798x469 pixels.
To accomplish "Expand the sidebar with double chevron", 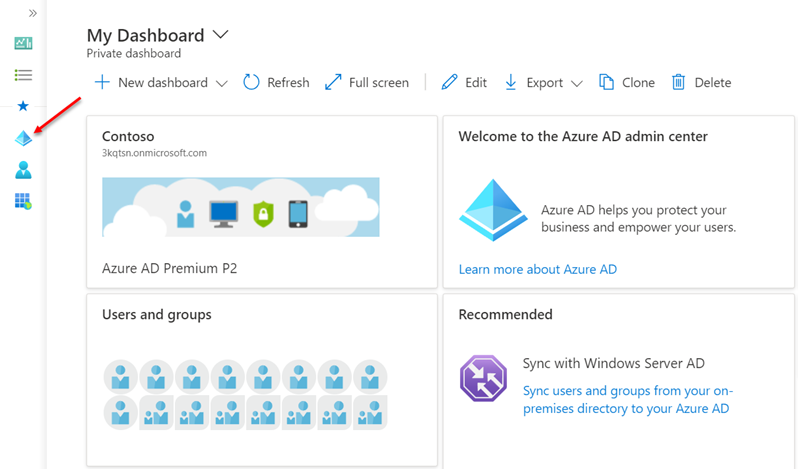I will pos(33,13).
